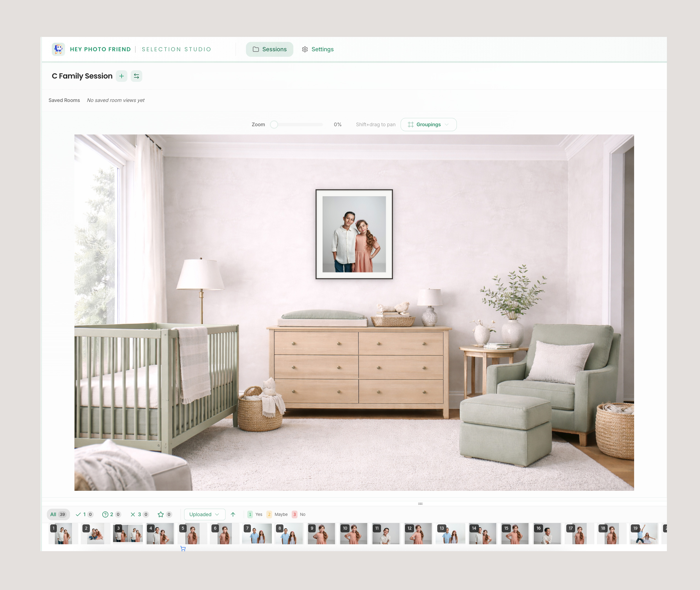Select the question mark (Maybe) filter icon
Screen dimensions: 700x590
tap(105, 514)
